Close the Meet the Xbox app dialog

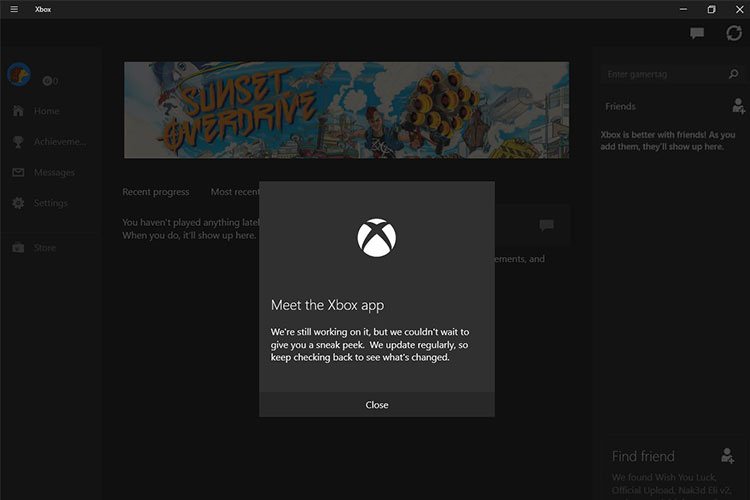(377, 405)
